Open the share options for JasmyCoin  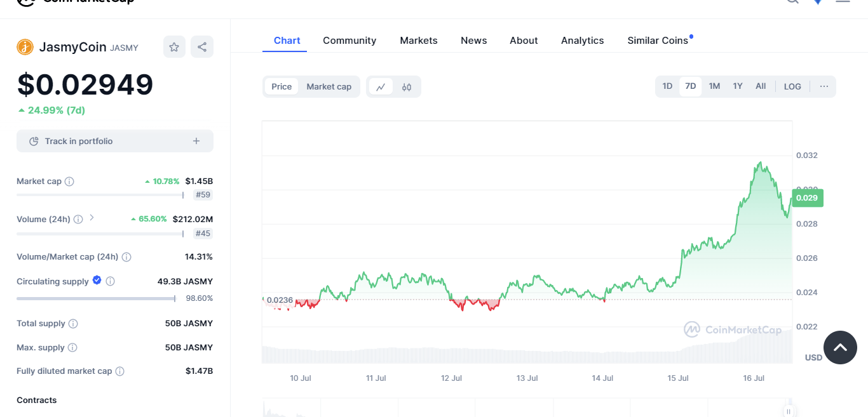[202, 47]
